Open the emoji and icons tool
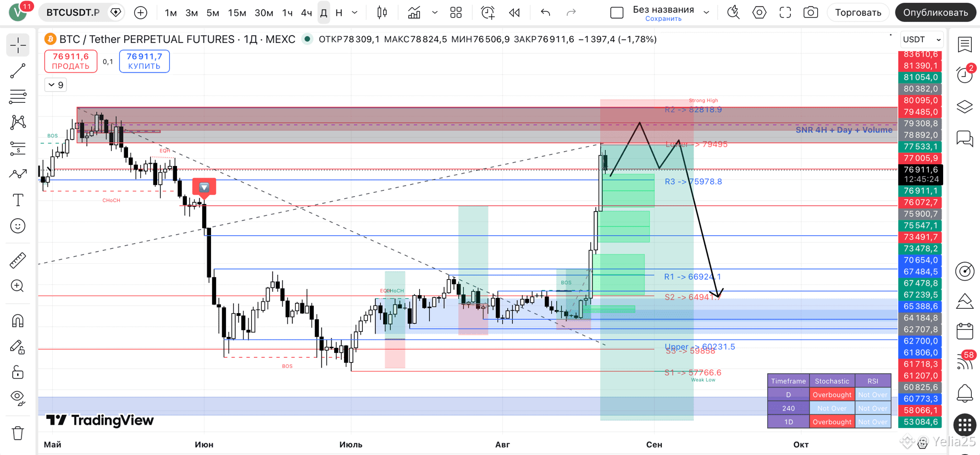 point(18,226)
